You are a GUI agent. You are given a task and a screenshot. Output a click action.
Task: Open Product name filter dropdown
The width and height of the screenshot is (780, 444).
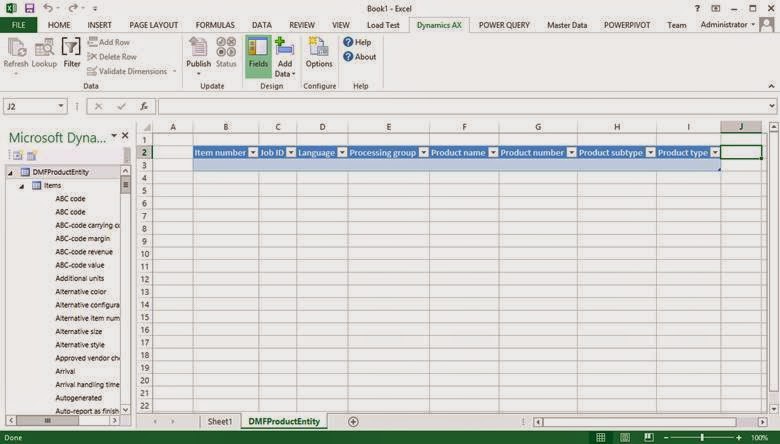493,153
